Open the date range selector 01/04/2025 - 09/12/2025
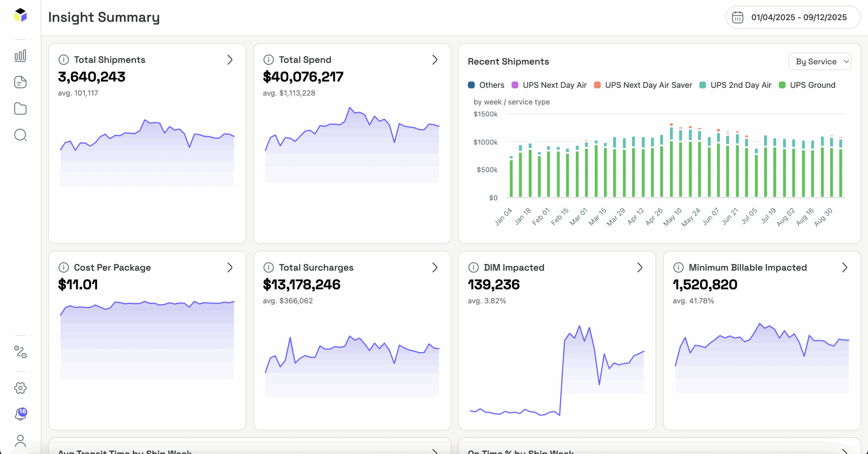The height and width of the screenshot is (454, 868). pyautogui.click(x=792, y=17)
